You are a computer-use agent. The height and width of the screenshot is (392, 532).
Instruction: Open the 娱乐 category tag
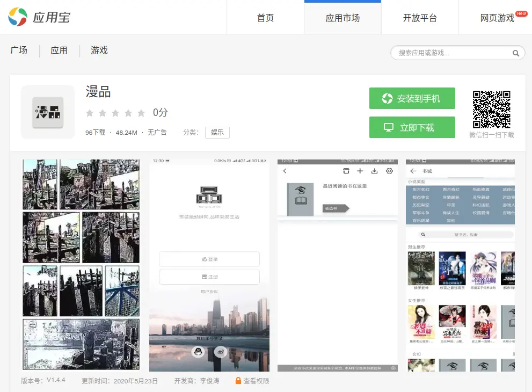pyautogui.click(x=217, y=132)
